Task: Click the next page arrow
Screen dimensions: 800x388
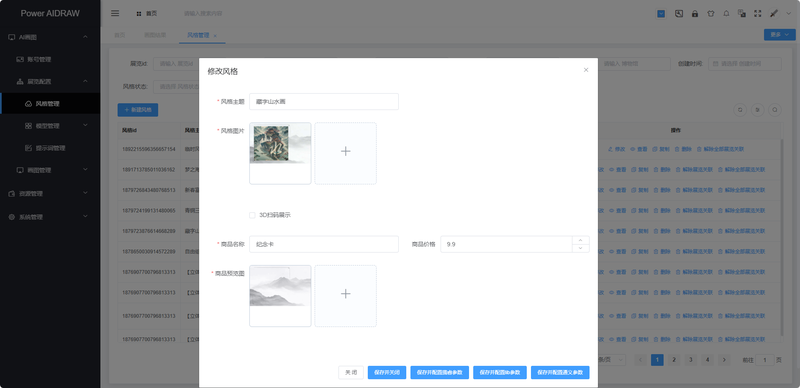Action: pos(723,359)
